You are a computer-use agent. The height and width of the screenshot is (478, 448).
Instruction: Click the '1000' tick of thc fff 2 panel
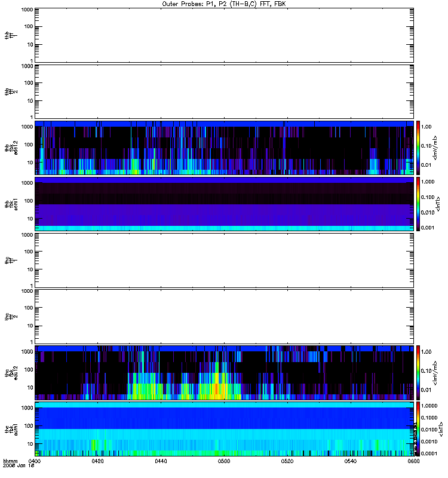click(27, 291)
